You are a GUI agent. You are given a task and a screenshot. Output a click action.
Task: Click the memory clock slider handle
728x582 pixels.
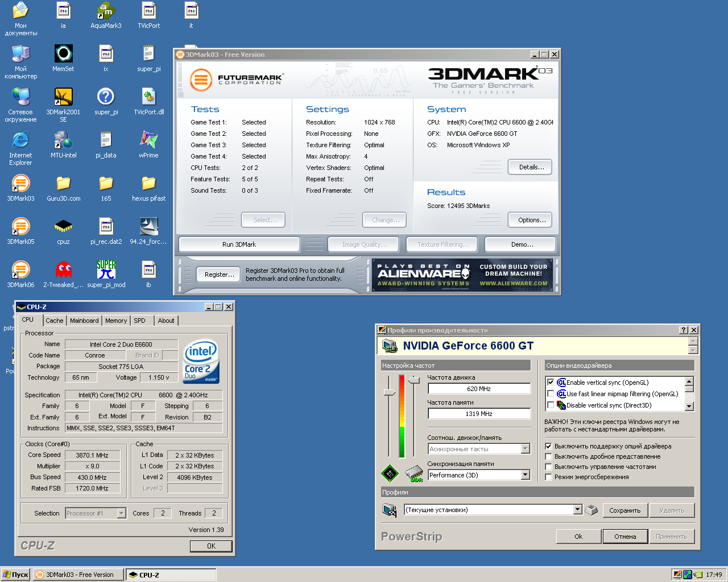[x=414, y=380]
